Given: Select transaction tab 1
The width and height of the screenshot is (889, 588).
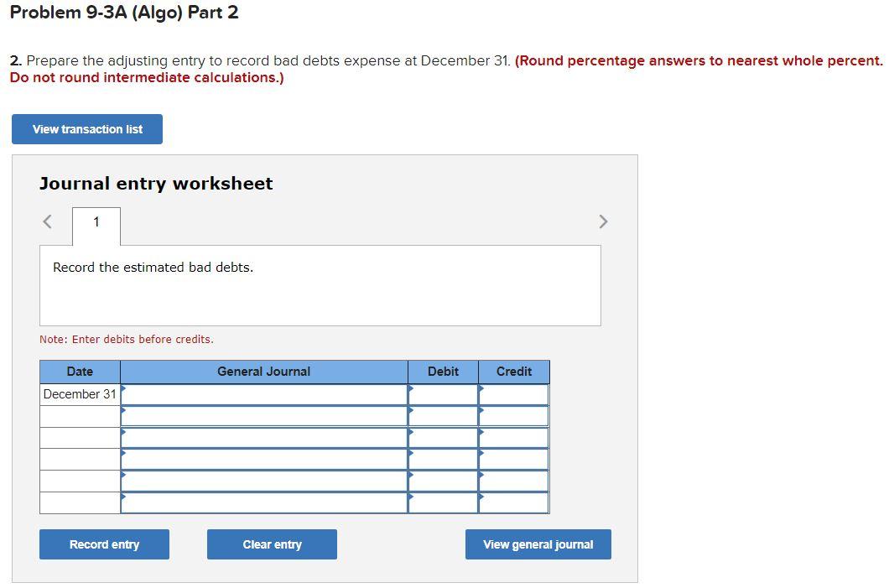Looking at the screenshot, I should 96,222.
